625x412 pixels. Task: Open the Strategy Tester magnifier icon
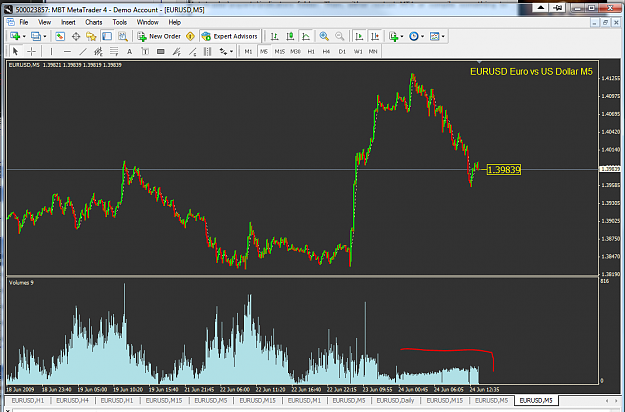pos(123,36)
